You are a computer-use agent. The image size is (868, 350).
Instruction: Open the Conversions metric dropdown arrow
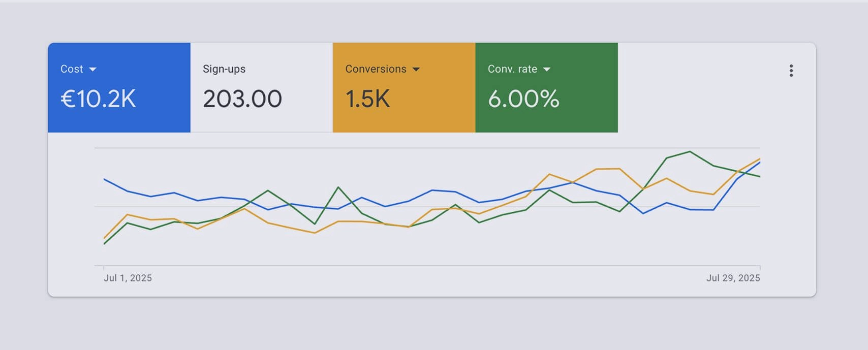tap(416, 70)
